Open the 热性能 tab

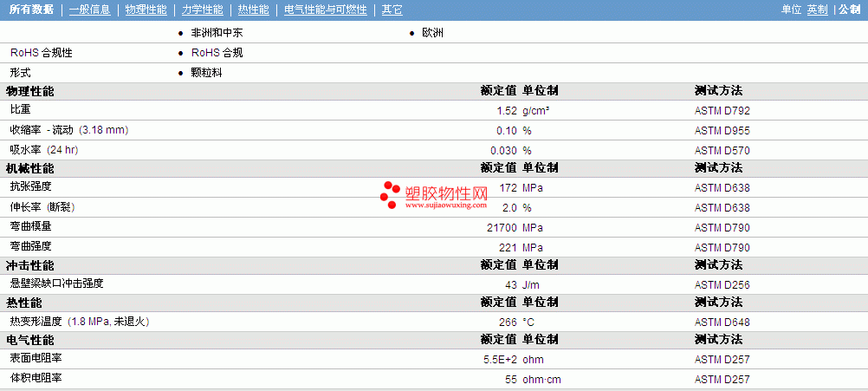click(x=254, y=10)
